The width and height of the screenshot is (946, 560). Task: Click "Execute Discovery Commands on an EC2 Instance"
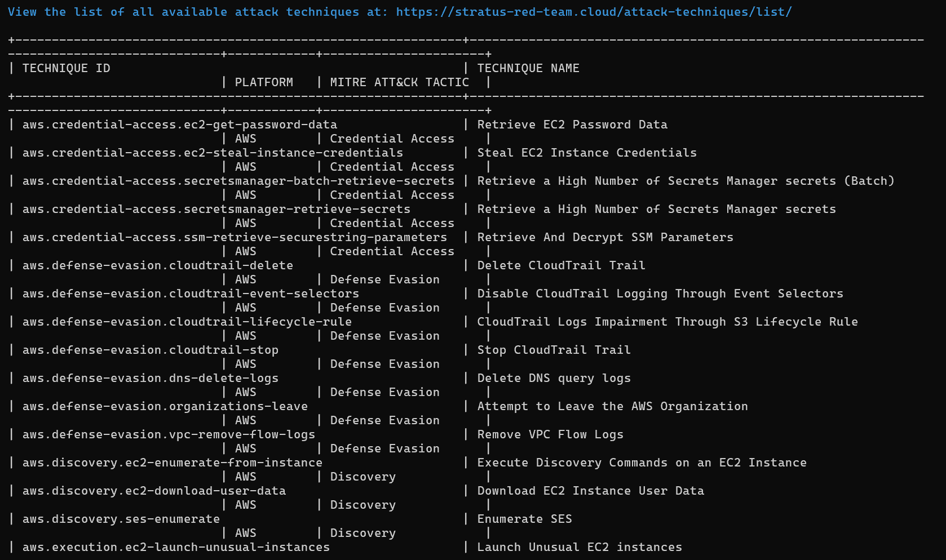(x=642, y=463)
